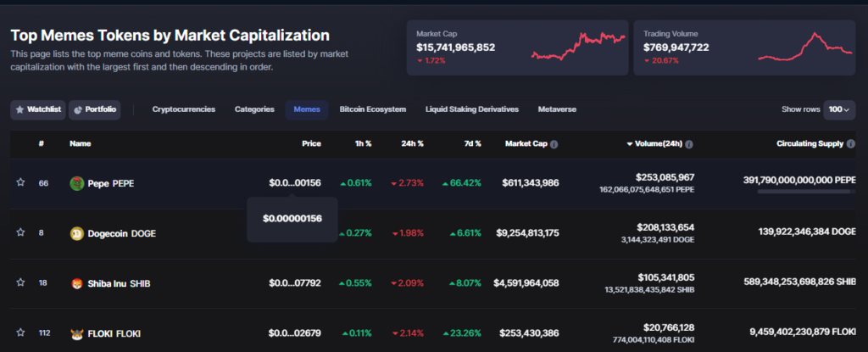Switch to the Bitcoin Ecosystem tab
Image resolution: width=868 pixels, height=352 pixels.
coord(372,109)
